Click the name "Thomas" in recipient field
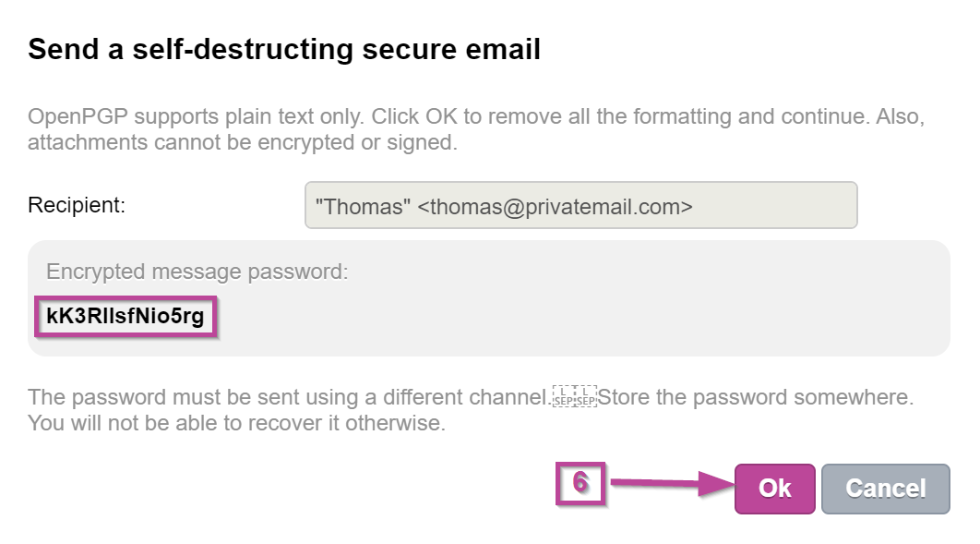This screenshot has width=980, height=544. pos(363,207)
